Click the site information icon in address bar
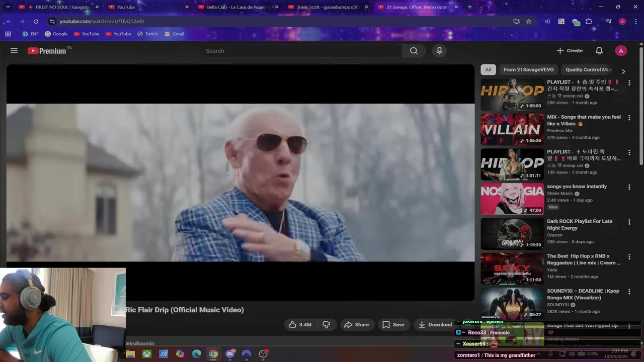The image size is (644, 362). click(52, 21)
